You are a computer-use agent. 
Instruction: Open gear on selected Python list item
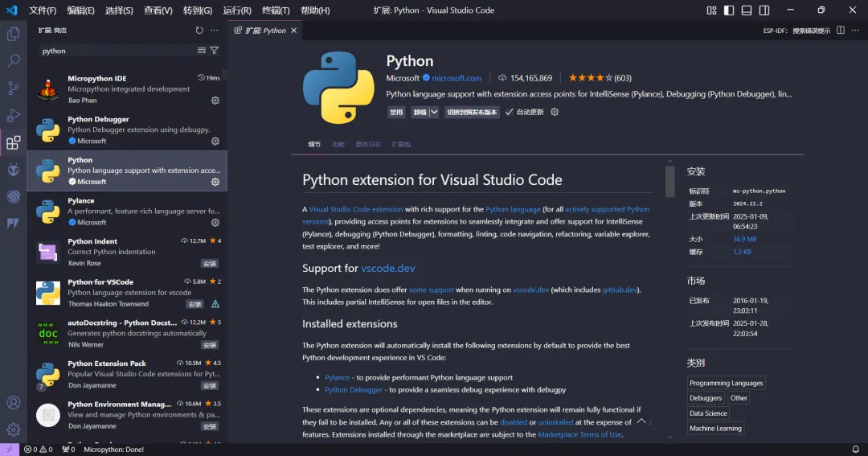pyautogui.click(x=215, y=182)
